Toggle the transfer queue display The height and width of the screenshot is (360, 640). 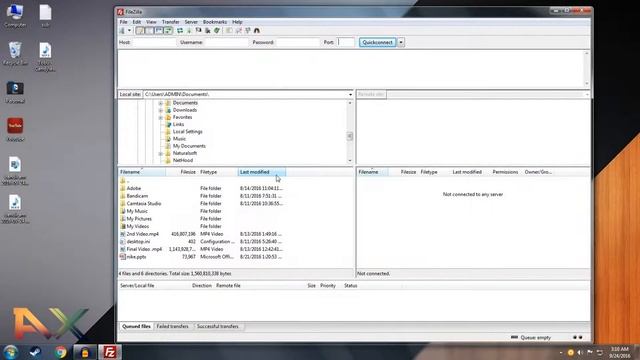pos(168,31)
